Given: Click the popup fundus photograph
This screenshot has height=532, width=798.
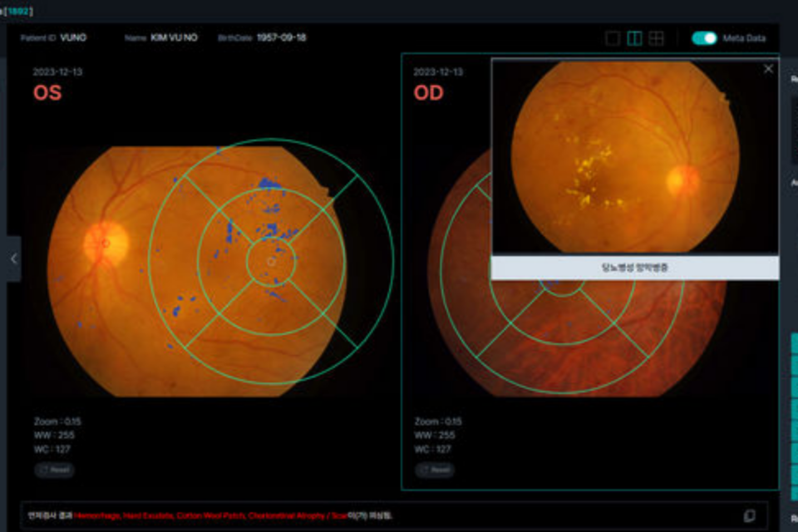Looking at the screenshot, I should tap(625, 156).
